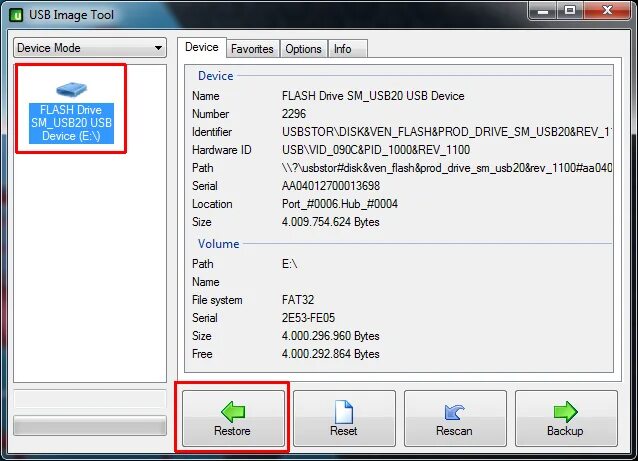Click the Free value 4.000.292.864 Bytes
The image size is (638, 461).
pyautogui.click(x=330, y=354)
